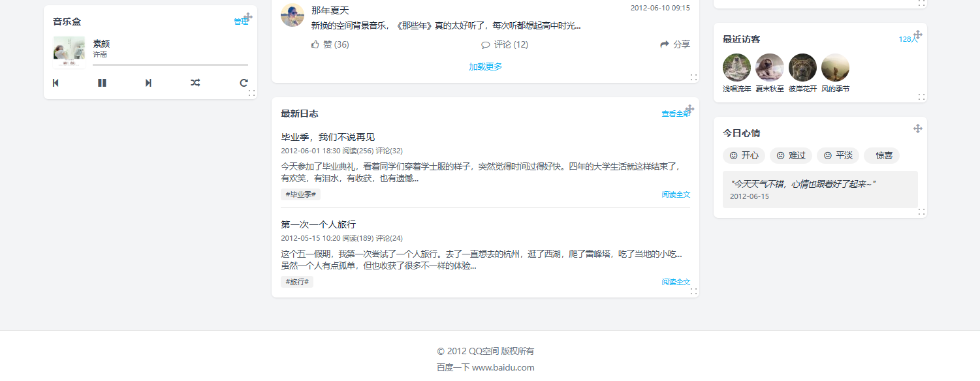Expand the full travel diary via 阅读全文
The width and height of the screenshot is (980, 381).
pos(675,281)
